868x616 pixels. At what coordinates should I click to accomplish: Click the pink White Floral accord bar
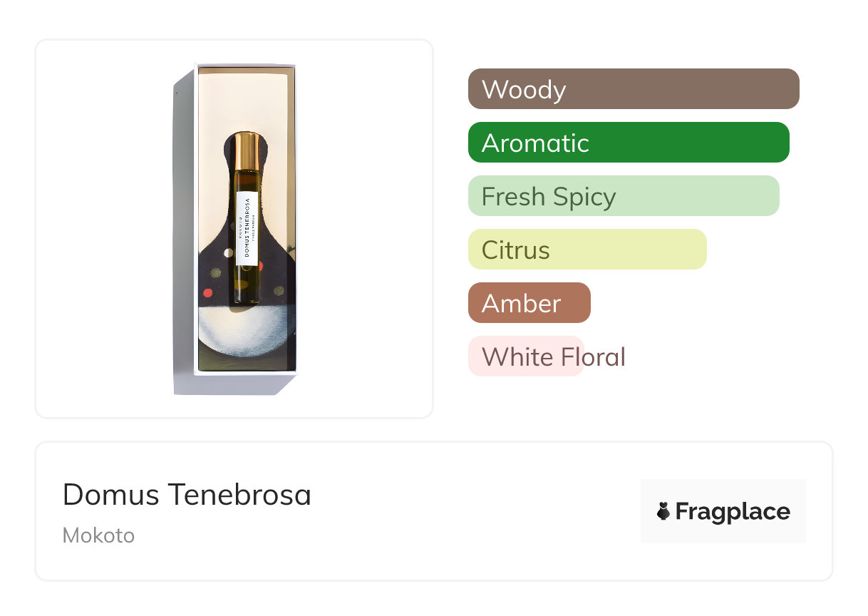(x=526, y=356)
